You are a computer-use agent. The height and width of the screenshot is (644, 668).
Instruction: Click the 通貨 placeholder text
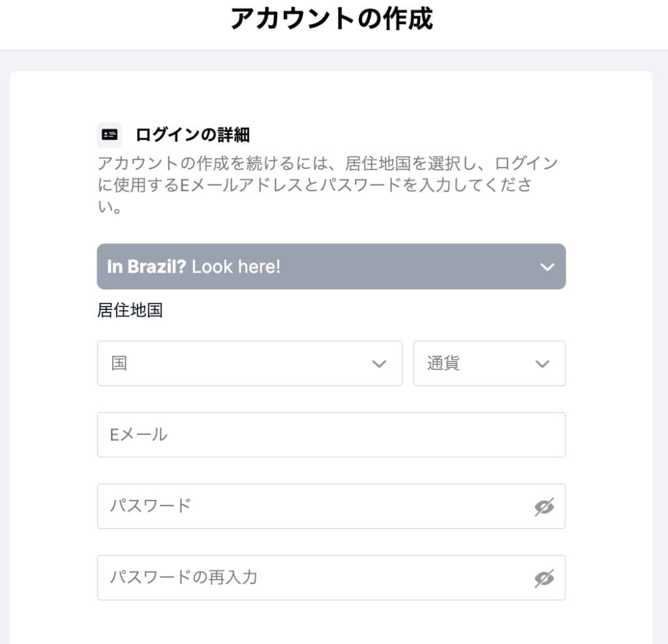(x=444, y=363)
